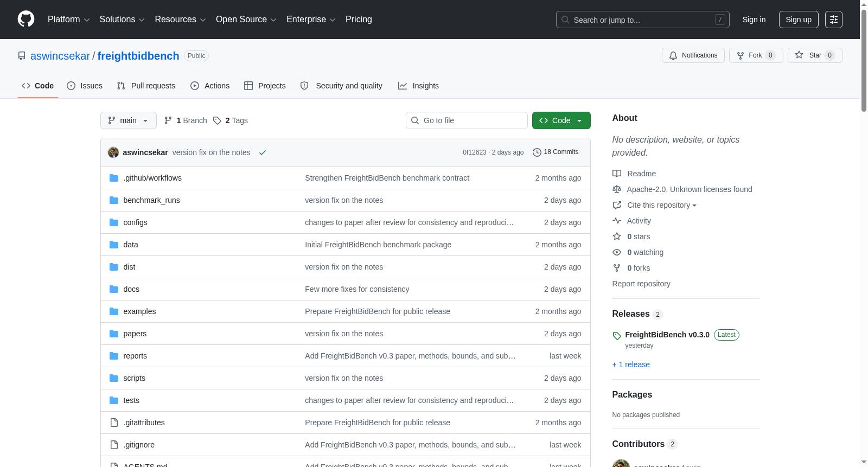This screenshot has width=868, height=467.
Task: Open the "Few more fixes for consistency" commit
Action: point(357,289)
